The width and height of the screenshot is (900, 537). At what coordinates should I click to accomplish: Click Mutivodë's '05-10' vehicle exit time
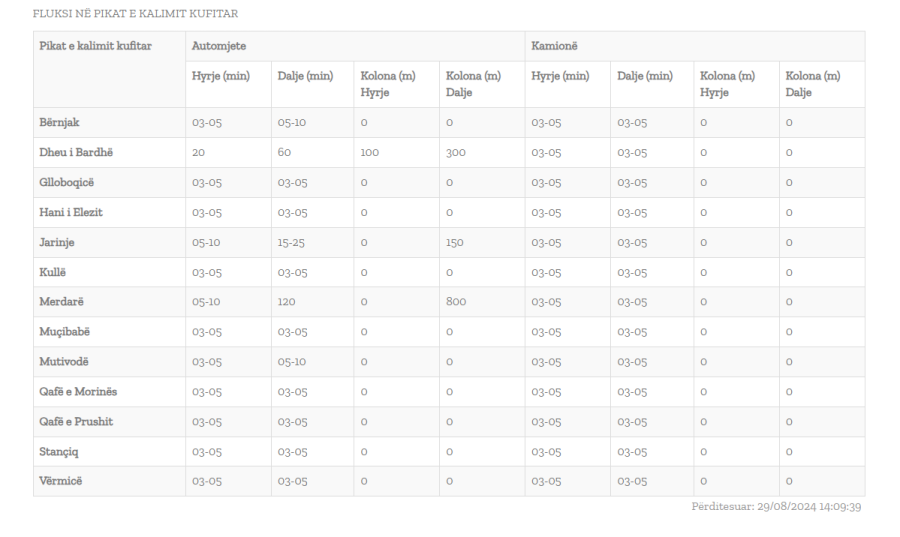pyautogui.click(x=292, y=362)
